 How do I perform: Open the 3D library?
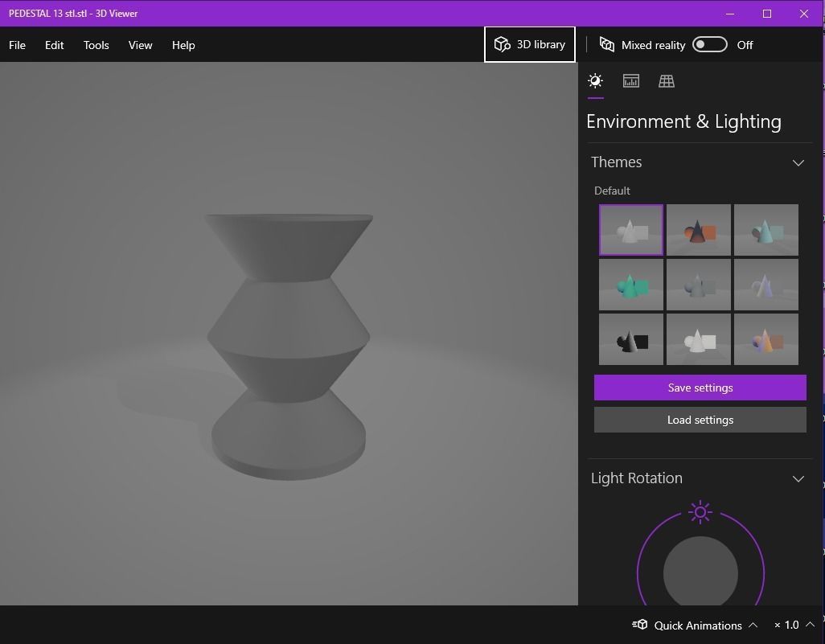[x=529, y=45]
